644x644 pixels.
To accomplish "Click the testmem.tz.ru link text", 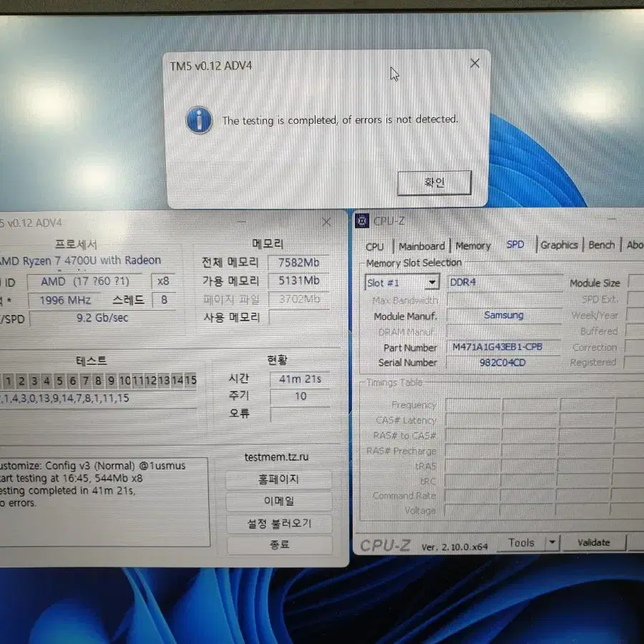I will (x=276, y=457).
